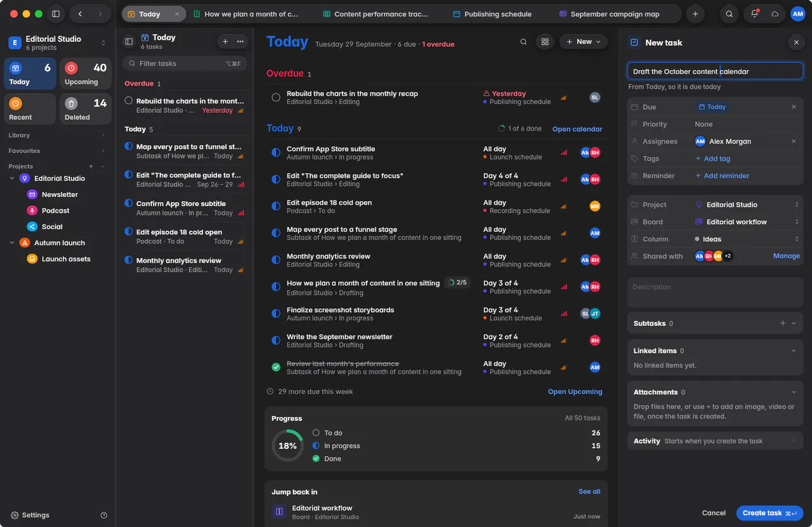
Task: Add a task with the Today list plus icon
Action: click(x=225, y=41)
